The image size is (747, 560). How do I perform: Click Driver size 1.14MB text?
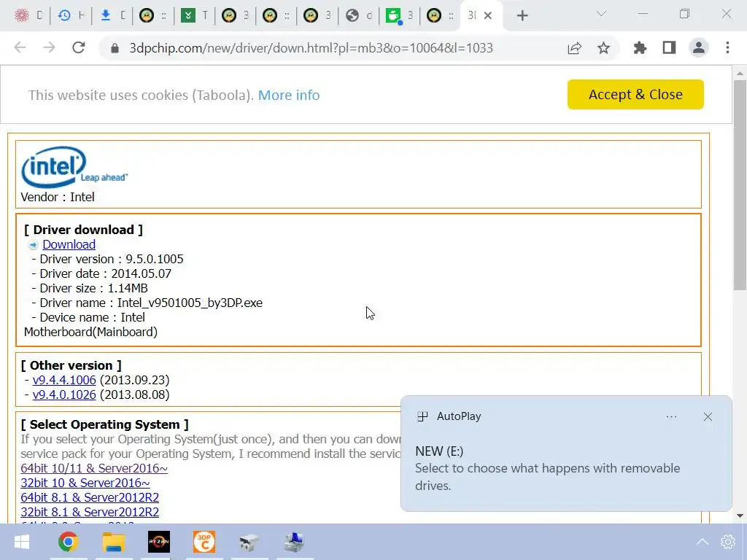[x=93, y=288]
